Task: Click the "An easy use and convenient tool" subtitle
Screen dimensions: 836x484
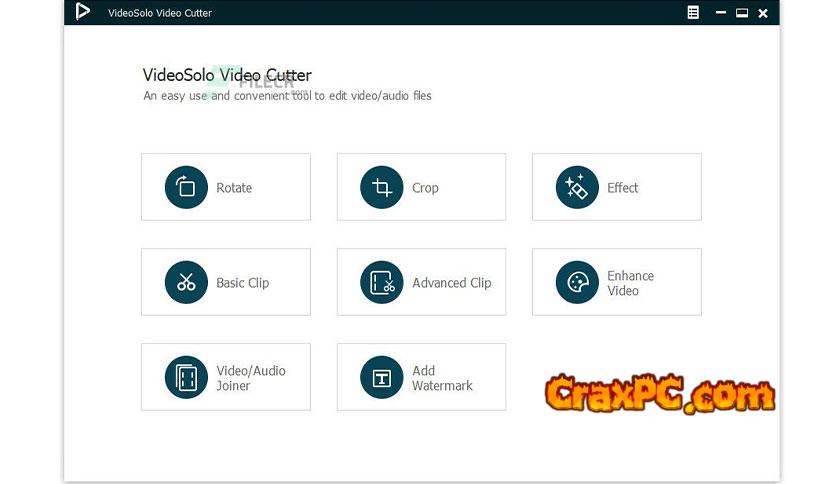Action: (x=287, y=96)
